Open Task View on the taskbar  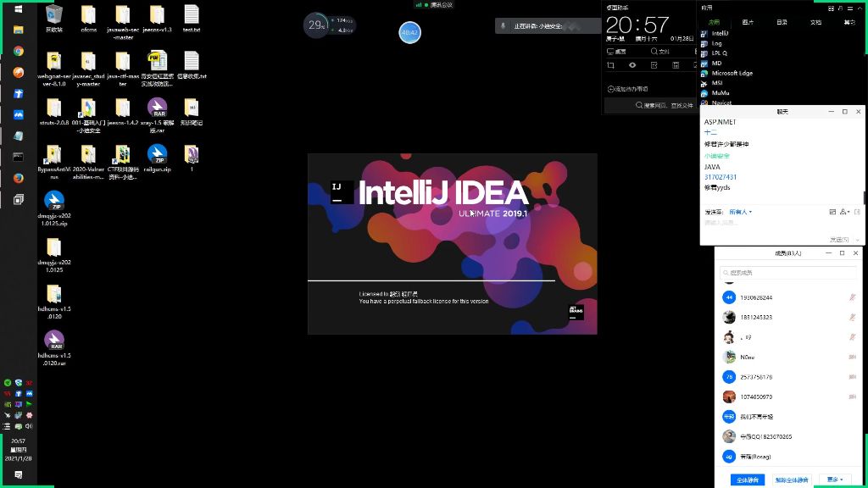pos(19,199)
